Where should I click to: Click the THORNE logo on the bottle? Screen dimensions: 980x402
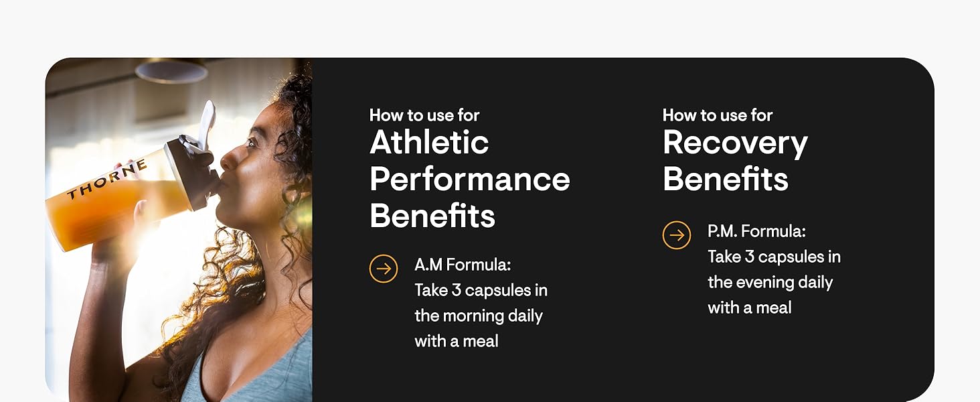(106, 180)
